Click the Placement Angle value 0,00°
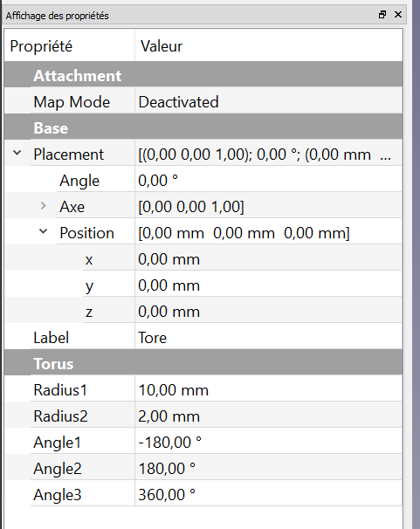The width and height of the screenshot is (420, 529). pos(269,181)
